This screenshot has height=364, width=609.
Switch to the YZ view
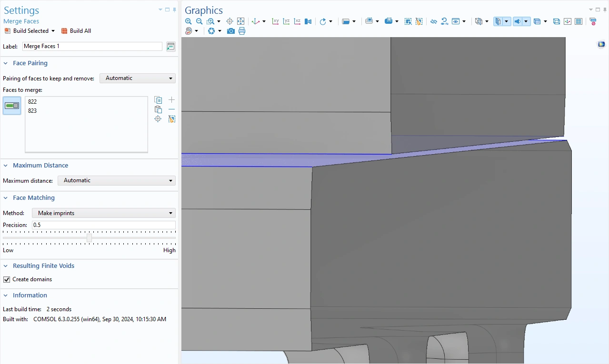click(286, 21)
